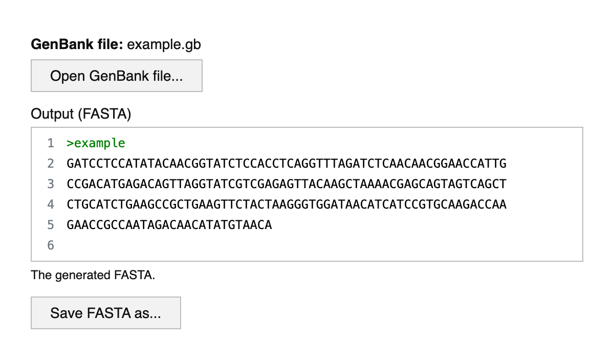Screen dimensions: 614x364
Task: Click line number 1 in the gutter
Action: [x=50, y=143]
